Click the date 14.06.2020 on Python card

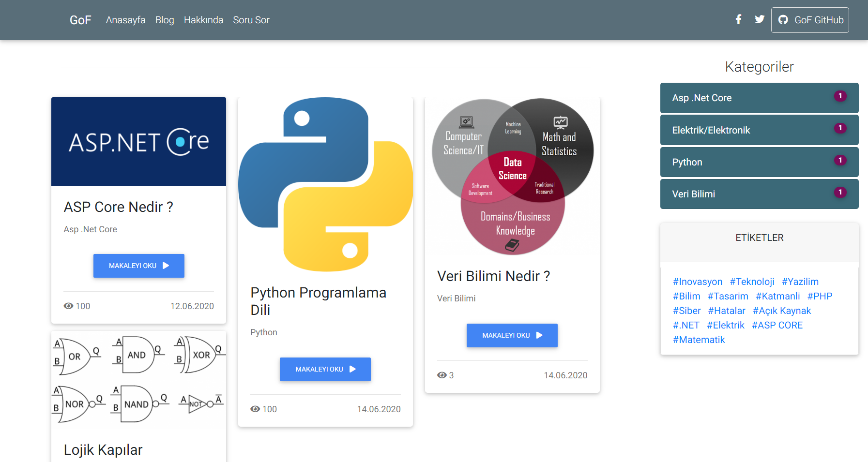[379, 409]
